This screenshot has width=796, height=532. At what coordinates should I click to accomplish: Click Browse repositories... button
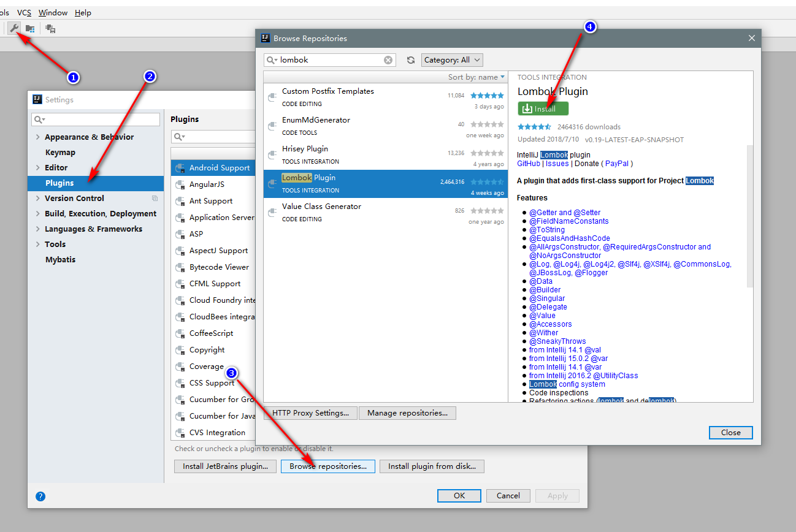point(328,466)
